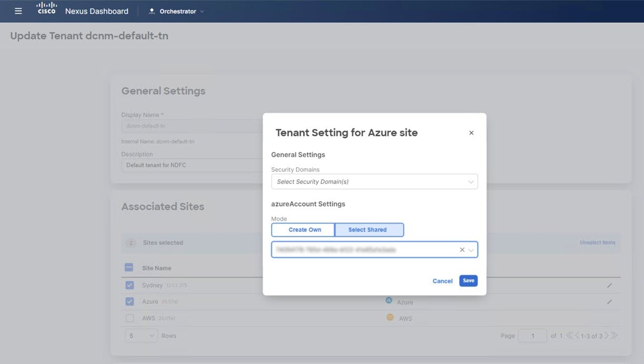Expand the shared Azure account dropdown chevron

tap(471, 250)
